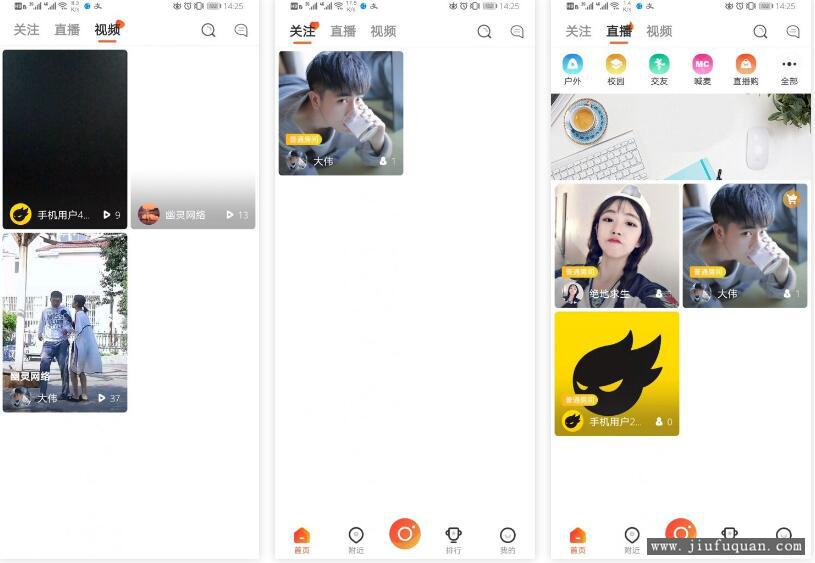Screen dimensions: 815x563
Task: Tap orange camera record button on middle screen
Action: [x=405, y=534]
